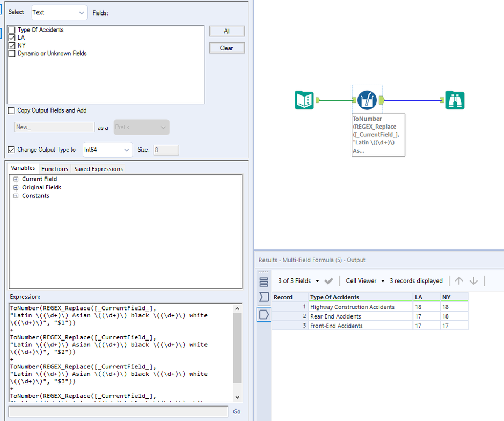Screen dimensions: 504x421
Task: Select the results data output view icon
Action: click(x=264, y=314)
